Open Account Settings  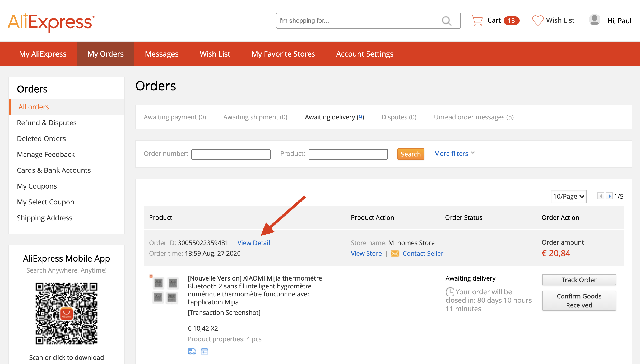365,54
